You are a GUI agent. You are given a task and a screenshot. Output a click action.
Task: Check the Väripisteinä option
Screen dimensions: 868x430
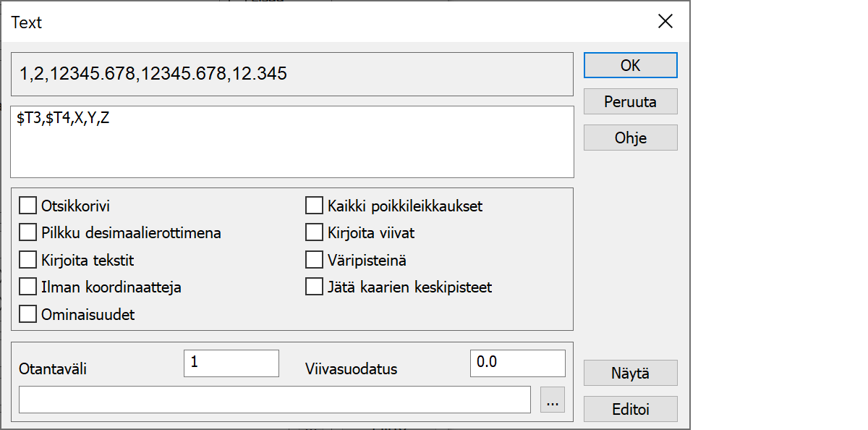click(314, 260)
